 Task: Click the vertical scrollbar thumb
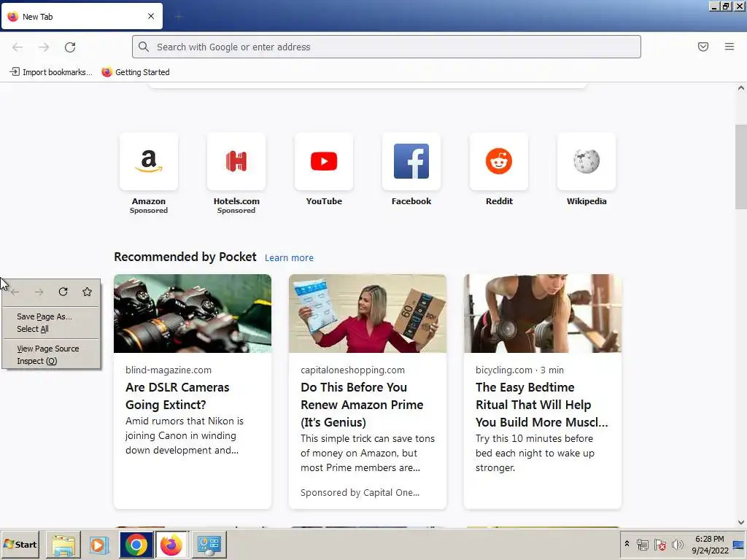point(741,167)
